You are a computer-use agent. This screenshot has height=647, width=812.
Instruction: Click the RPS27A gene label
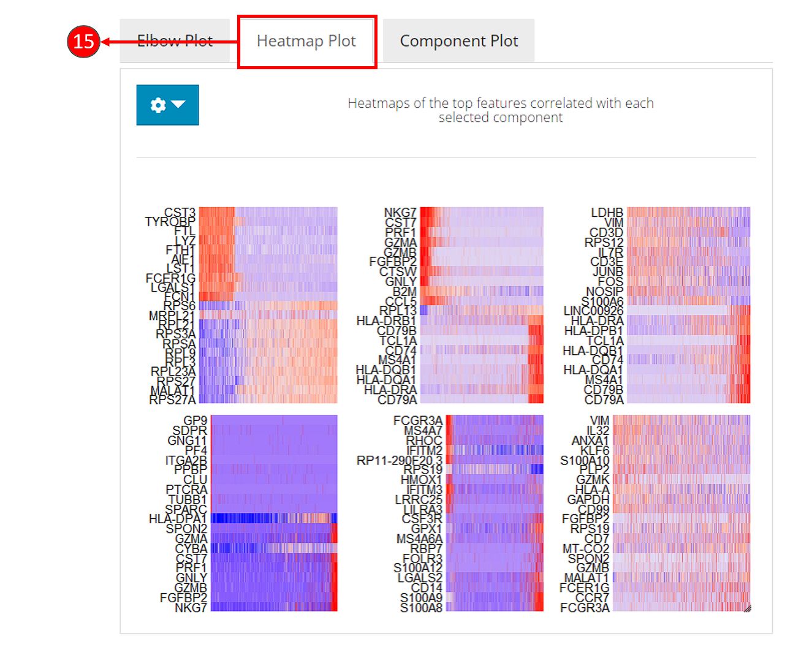(172, 399)
